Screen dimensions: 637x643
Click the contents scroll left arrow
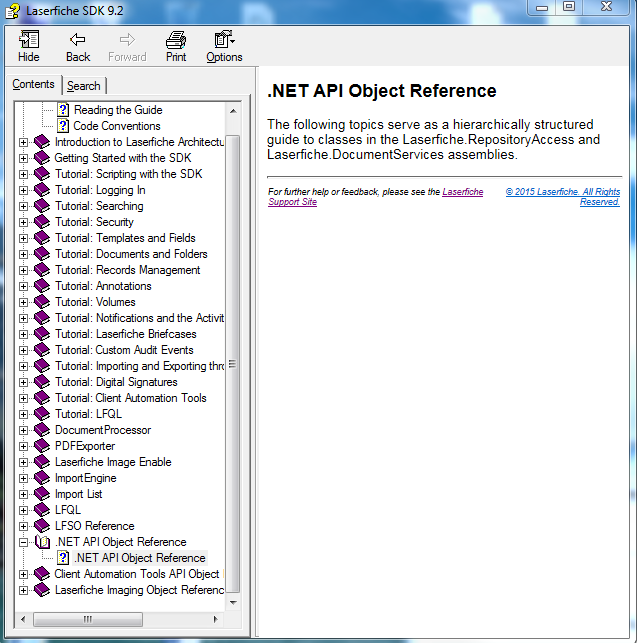23,619
